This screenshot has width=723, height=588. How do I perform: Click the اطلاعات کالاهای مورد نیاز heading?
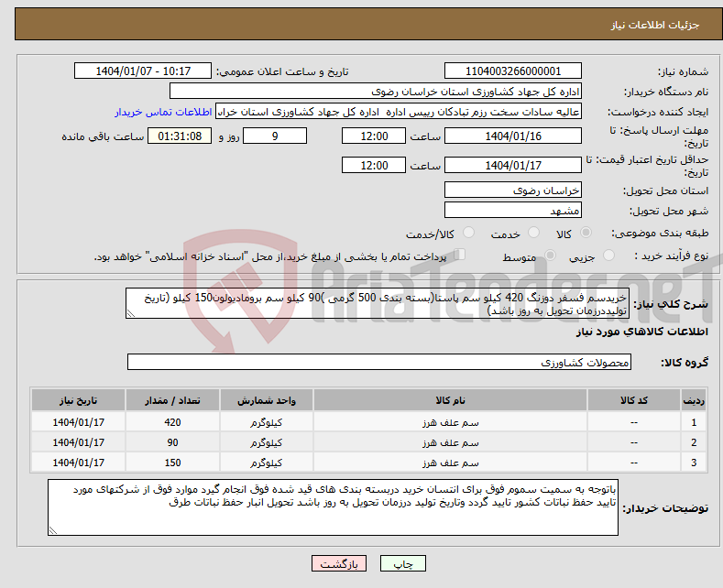641,332
